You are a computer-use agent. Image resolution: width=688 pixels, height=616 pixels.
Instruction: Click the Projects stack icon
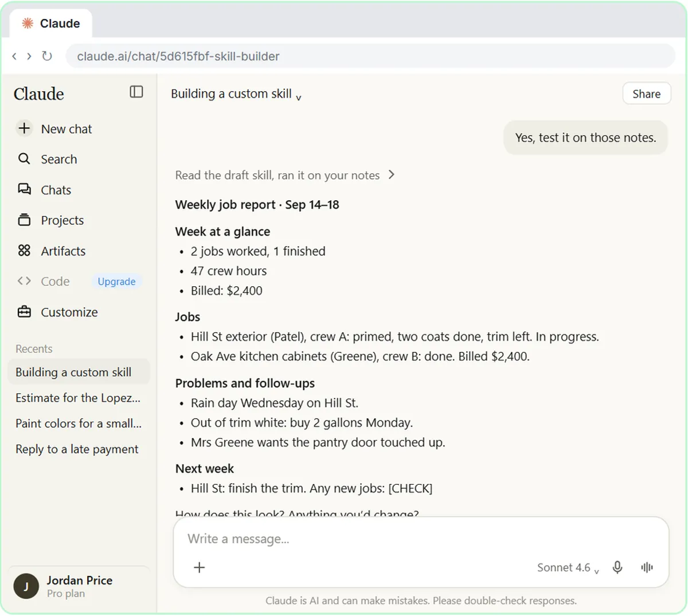(x=24, y=220)
